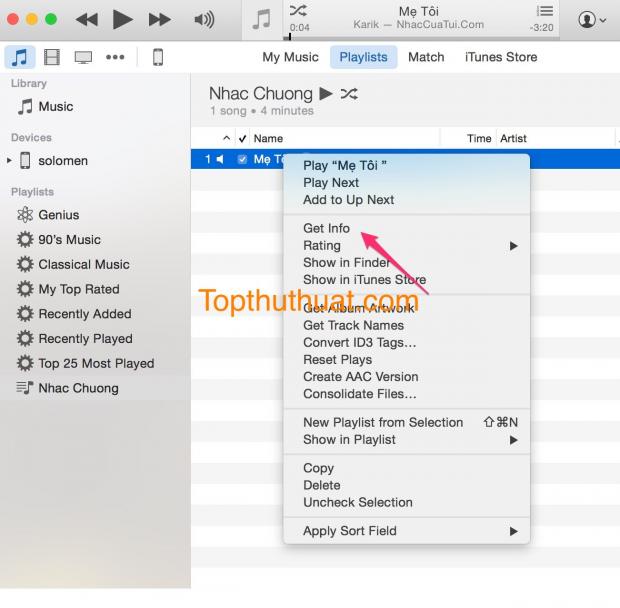Open the account user menu

(x=592, y=19)
